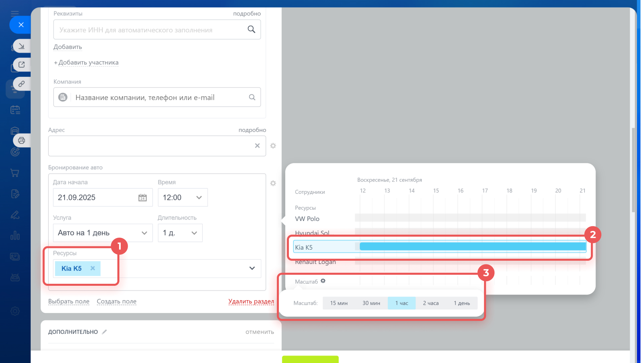Click the copy link icon button

(x=21, y=84)
